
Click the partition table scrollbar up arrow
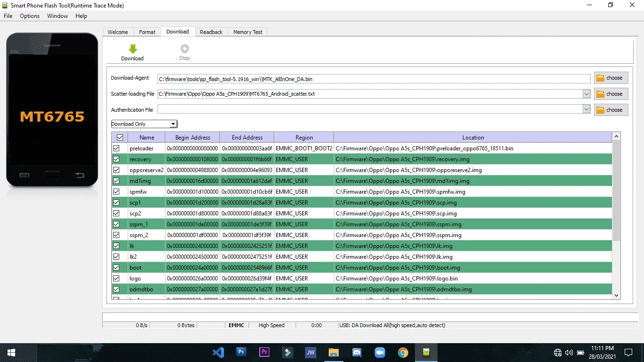click(616, 137)
